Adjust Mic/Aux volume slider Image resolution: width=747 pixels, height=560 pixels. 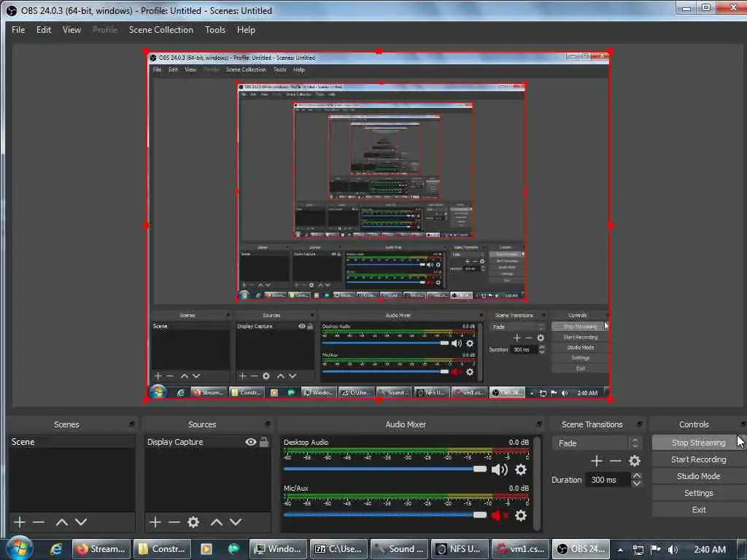tap(480, 515)
